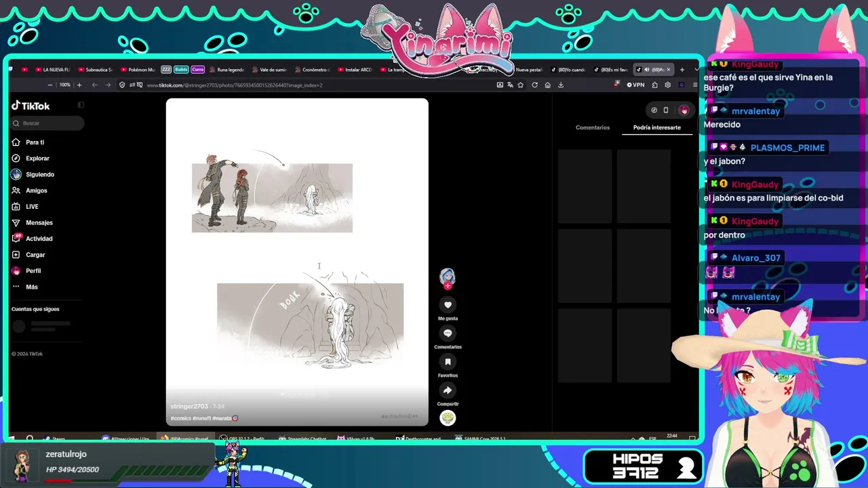This screenshot has width=868, height=488.
Task: Open the browser downloads icon
Action: (x=561, y=85)
